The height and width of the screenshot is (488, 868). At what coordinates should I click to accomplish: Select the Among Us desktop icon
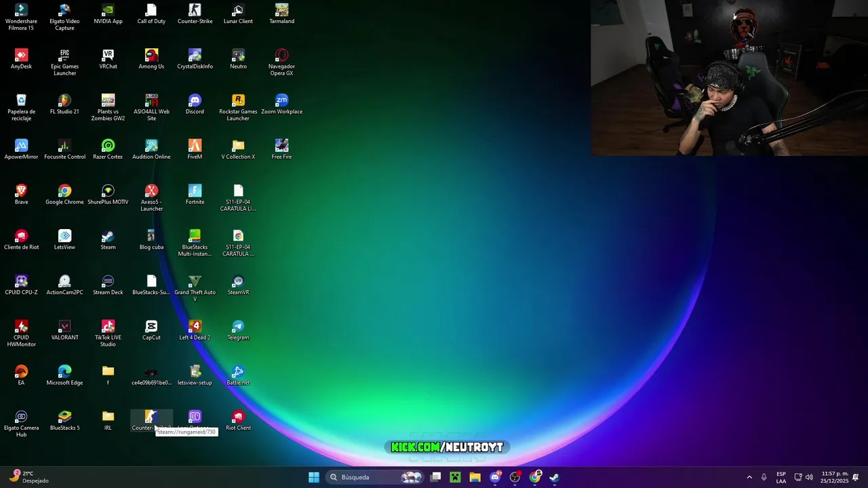[x=151, y=59]
